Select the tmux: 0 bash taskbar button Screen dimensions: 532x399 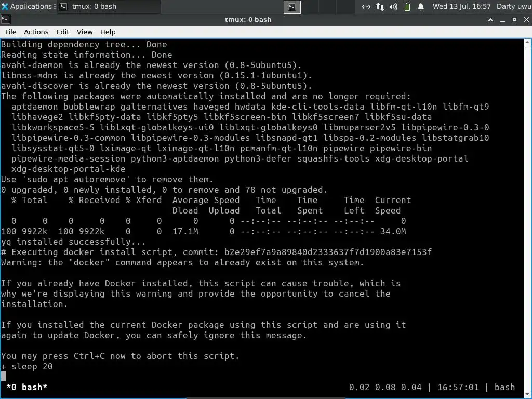tap(109, 6)
